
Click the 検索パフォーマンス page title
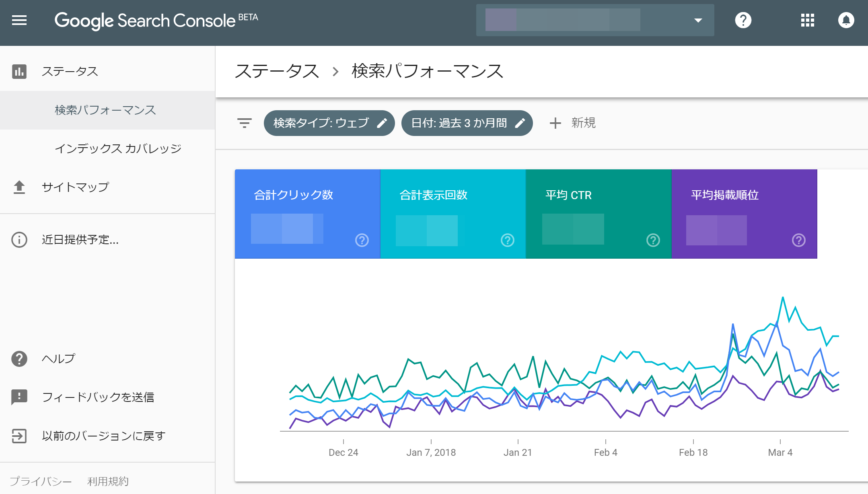[x=428, y=71]
